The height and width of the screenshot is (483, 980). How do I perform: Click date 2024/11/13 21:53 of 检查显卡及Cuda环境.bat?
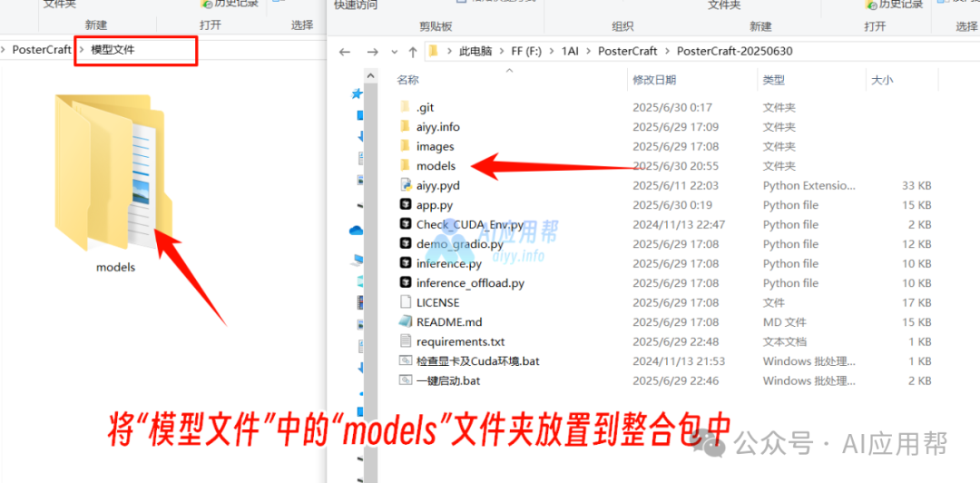(681, 361)
